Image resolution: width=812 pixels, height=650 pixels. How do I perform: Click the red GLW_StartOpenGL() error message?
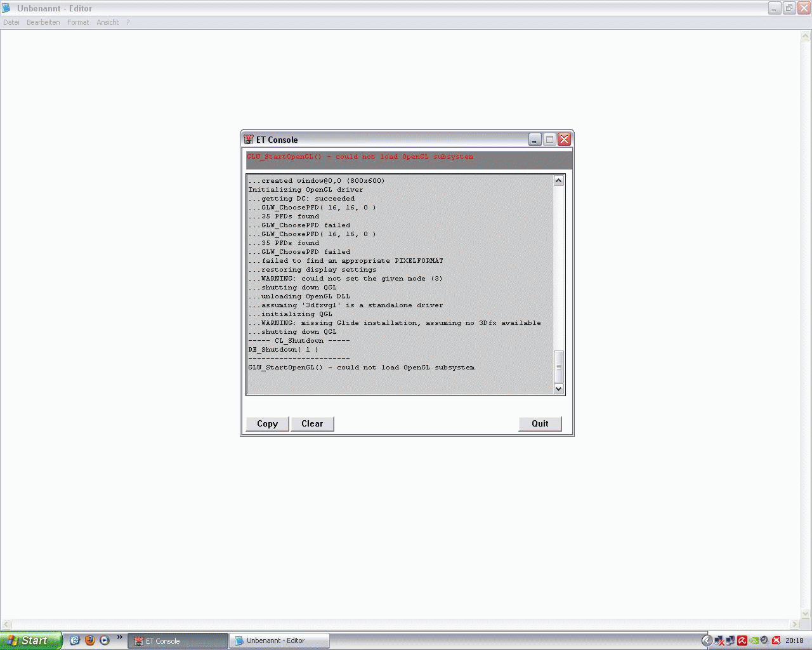360,157
